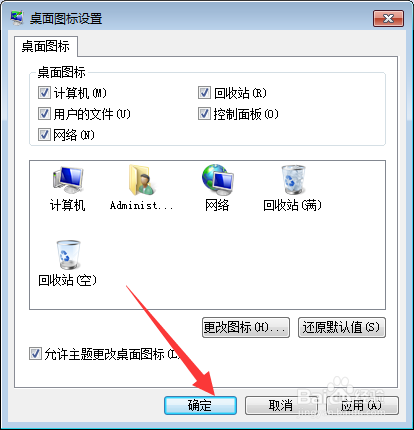Close the 桌面图标设置 dialog
The image size is (414, 430).
[x=388, y=18]
